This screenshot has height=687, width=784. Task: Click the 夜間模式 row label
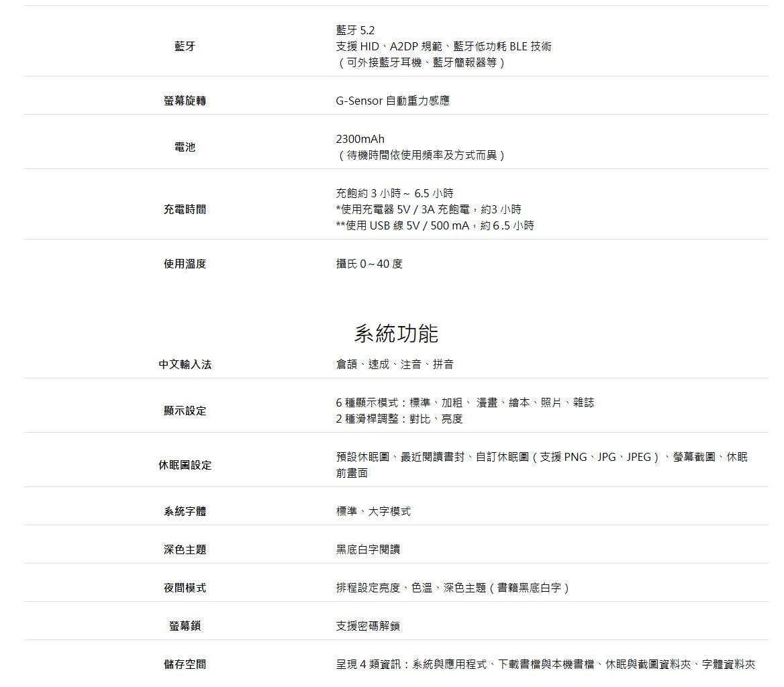click(x=185, y=588)
